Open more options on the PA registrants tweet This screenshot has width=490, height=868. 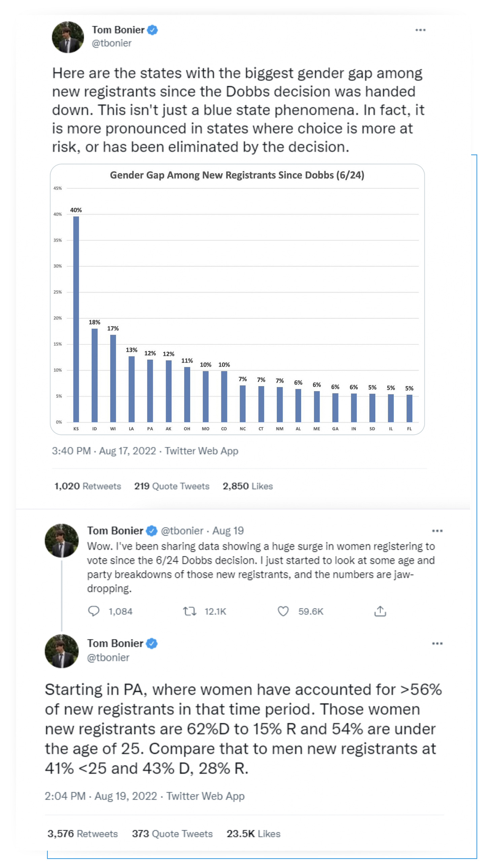(x=437, y=643)
